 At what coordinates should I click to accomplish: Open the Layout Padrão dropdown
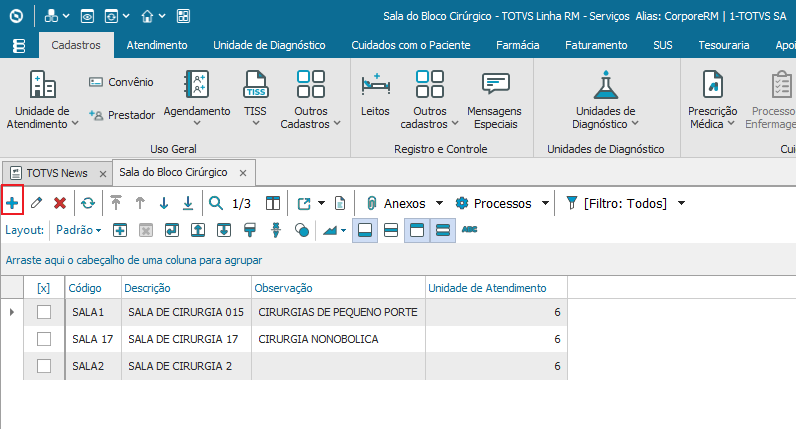click(79, 229)
